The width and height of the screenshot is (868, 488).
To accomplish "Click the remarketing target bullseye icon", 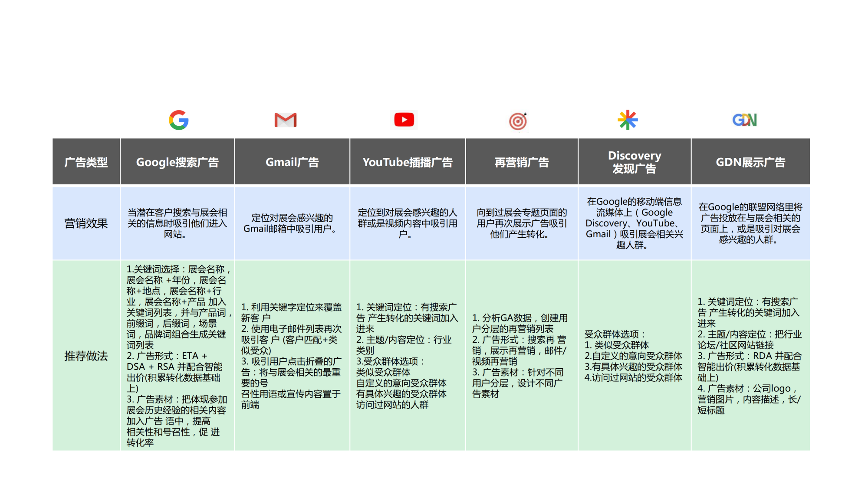I will (x=518, y=121).
